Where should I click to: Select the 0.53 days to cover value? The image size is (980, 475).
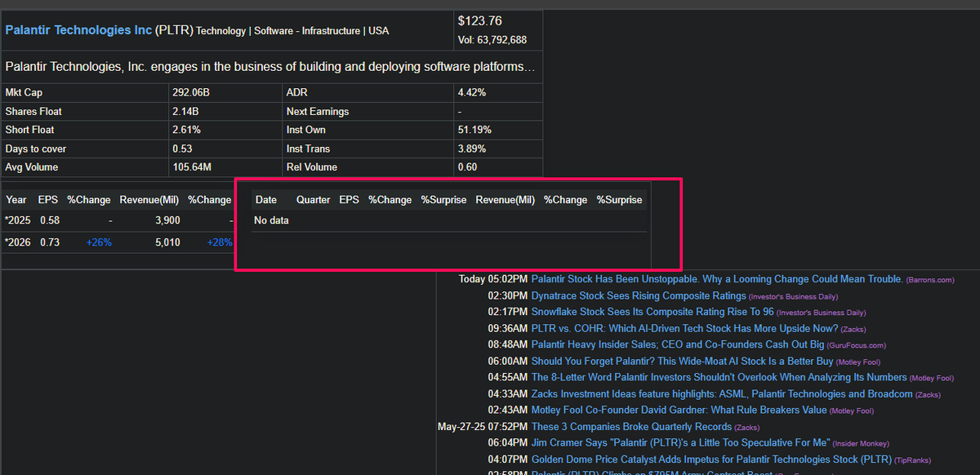click(182, 149)
